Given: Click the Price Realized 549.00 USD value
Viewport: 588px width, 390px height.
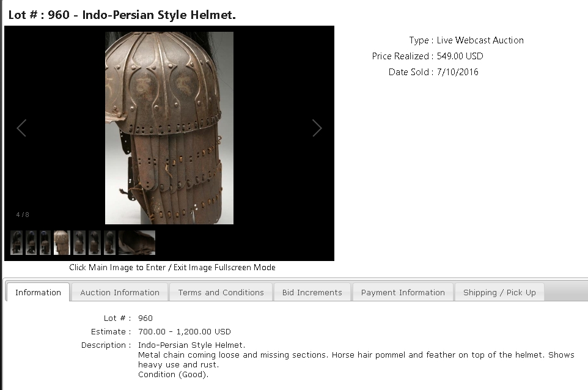Looking at the screenshot, I should pyautogui.click(x=460, y=56).
